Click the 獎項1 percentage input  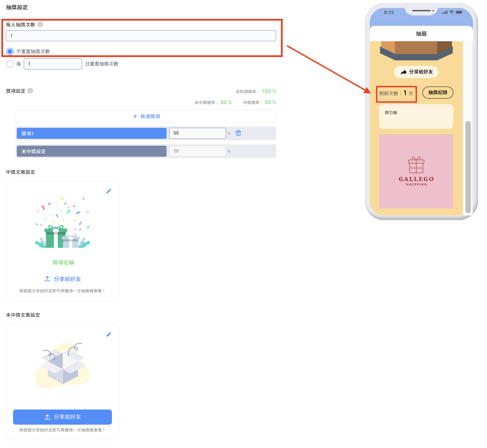pos(197,133)
